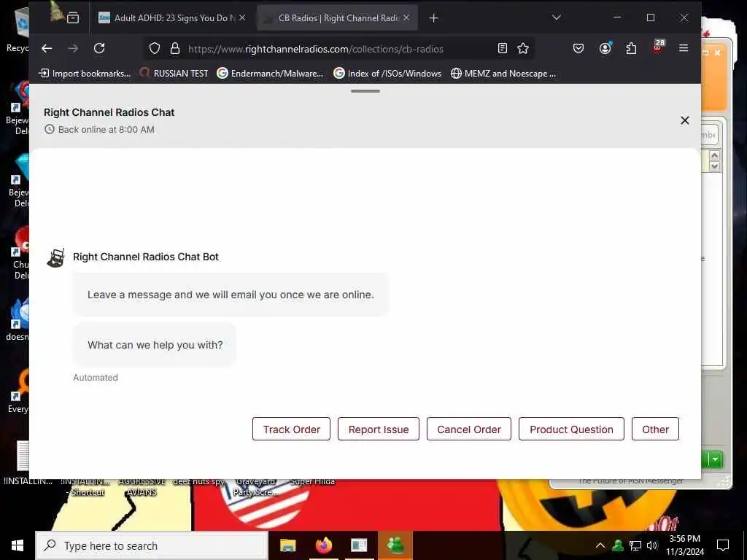Click the 'Leave a message' chat bubble

231,295
